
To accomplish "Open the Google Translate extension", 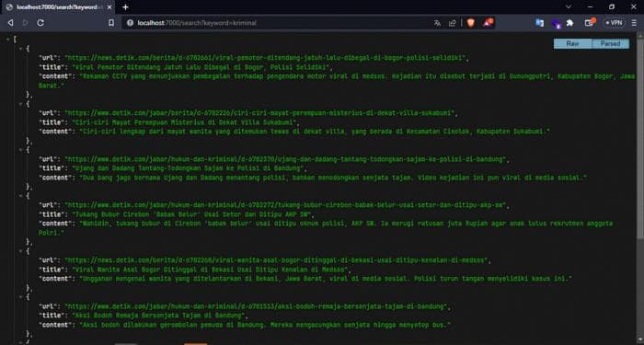I will [540, 23].
